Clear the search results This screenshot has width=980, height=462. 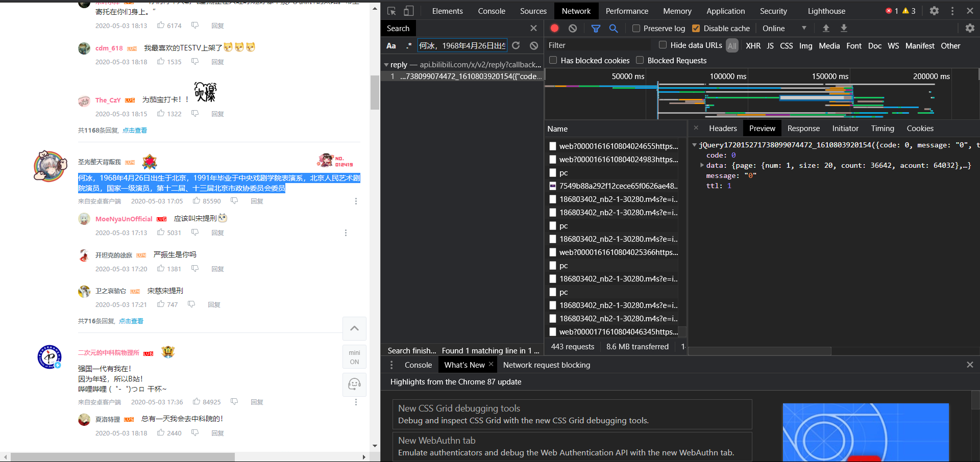pyautogui.click(x=534, y=45)
